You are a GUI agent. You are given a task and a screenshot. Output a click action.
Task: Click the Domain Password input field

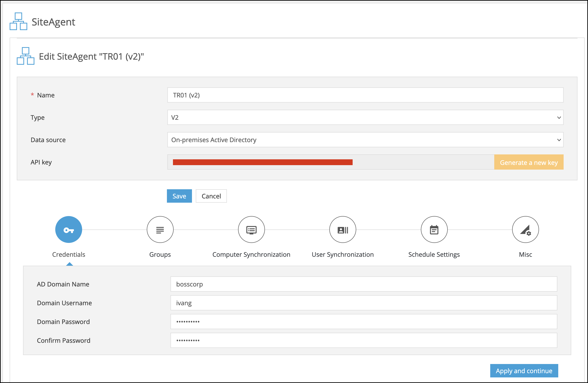tap(363, 321)
